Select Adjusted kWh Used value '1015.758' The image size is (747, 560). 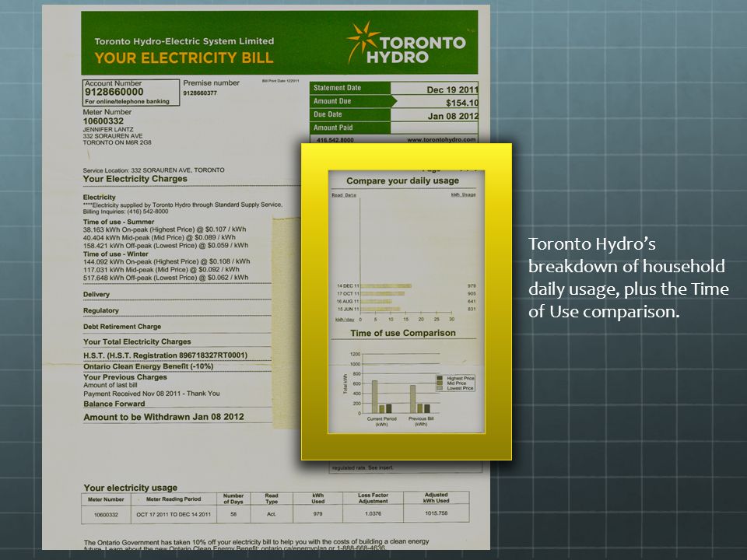437,513
